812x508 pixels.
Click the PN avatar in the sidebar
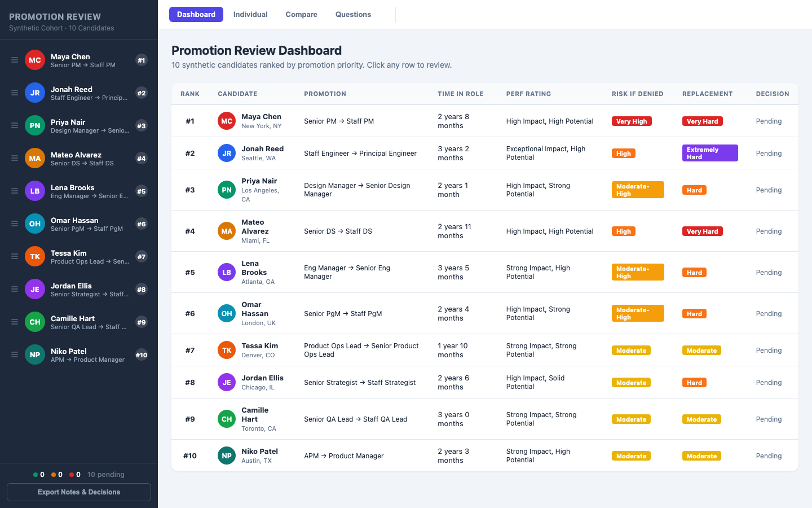click(35, 125)
